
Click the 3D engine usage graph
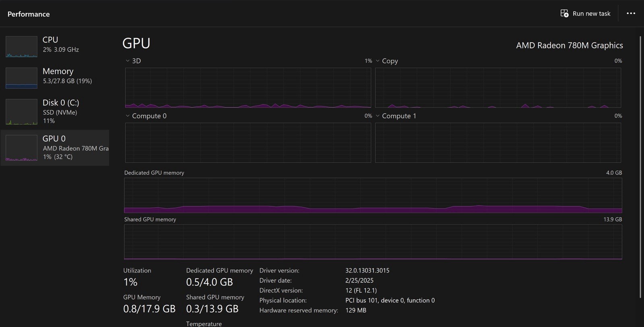(248, 88)
